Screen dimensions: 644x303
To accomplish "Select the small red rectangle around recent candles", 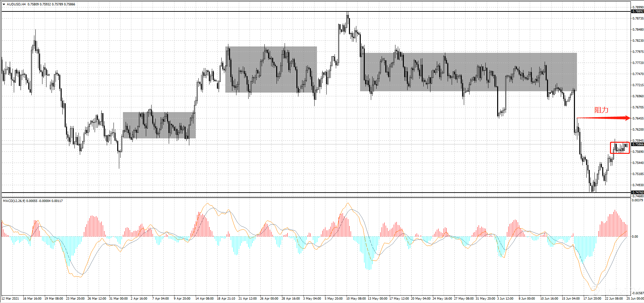I will click(x=620, y=148).
